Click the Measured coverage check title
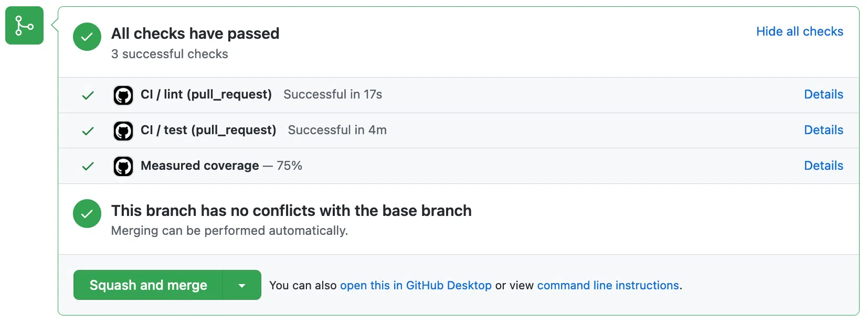The image size is (868, 326). pyautogui.click(x=200, y=166)
